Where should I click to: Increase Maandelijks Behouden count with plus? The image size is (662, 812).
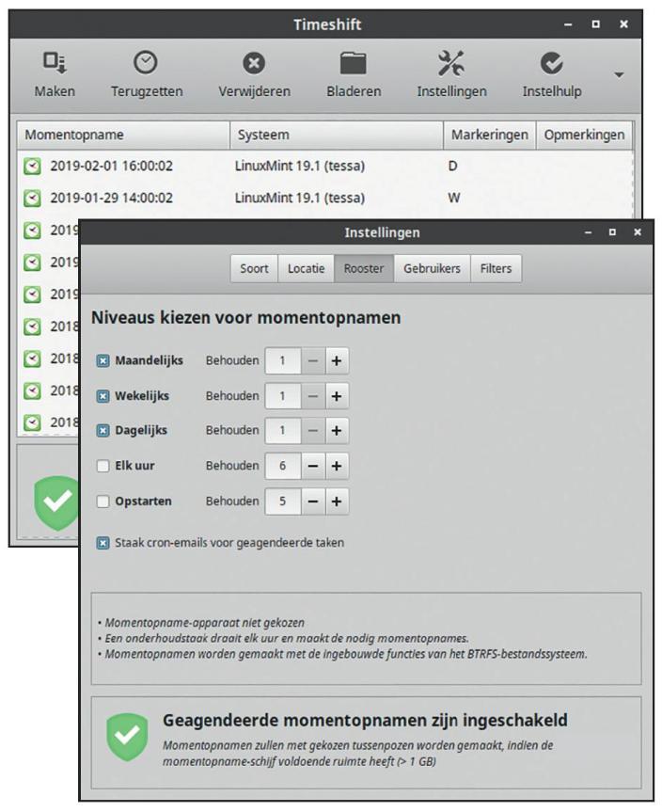click(x=337, y=360)
